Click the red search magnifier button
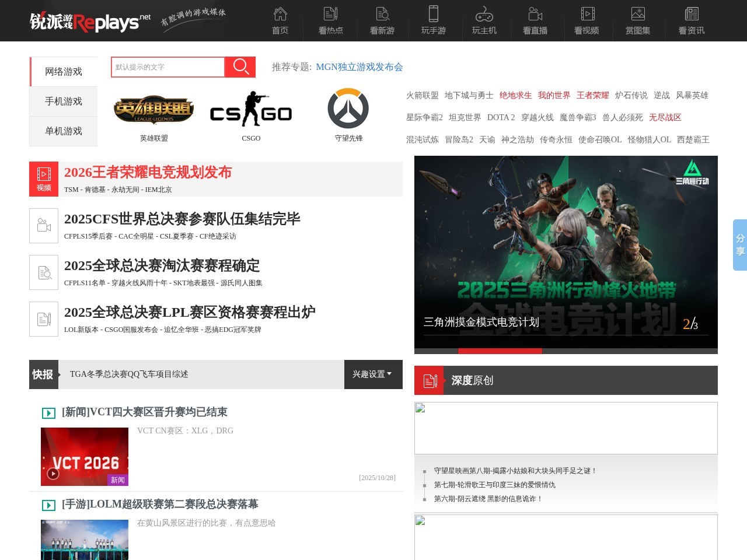The height and width of the screenshot is (560, 747). coord(240,67)
